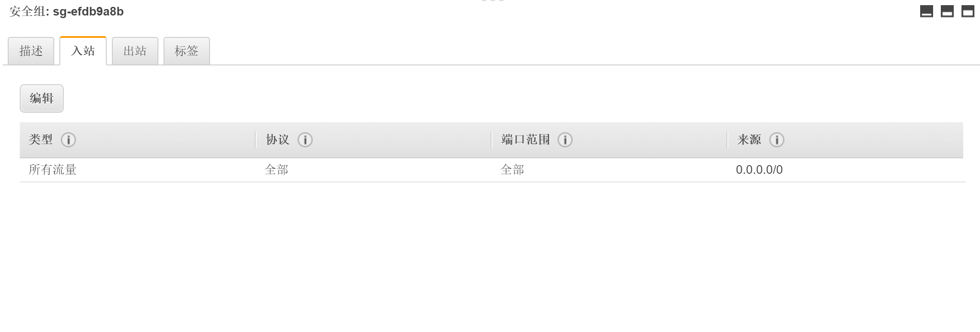The image size is (980, 332).
Task: Click the 编辑 button
Action: pyautogui.click(x=42, y=98)
